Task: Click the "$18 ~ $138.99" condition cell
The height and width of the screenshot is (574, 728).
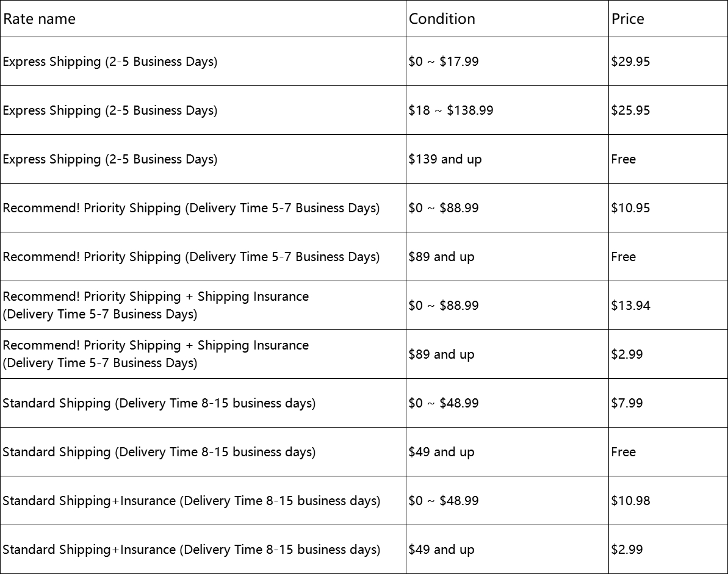Action: pos(451,110)
